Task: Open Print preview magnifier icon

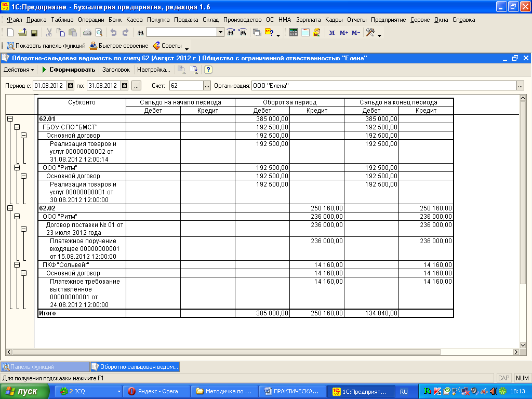Action: coord(99,33)
